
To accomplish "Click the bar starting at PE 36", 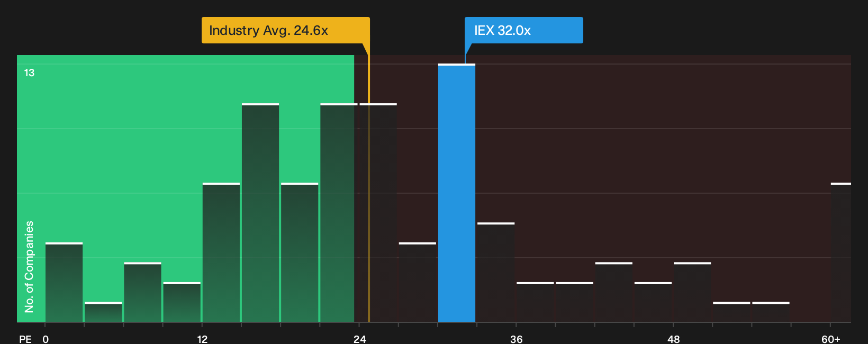I will [x=535, y=302].
